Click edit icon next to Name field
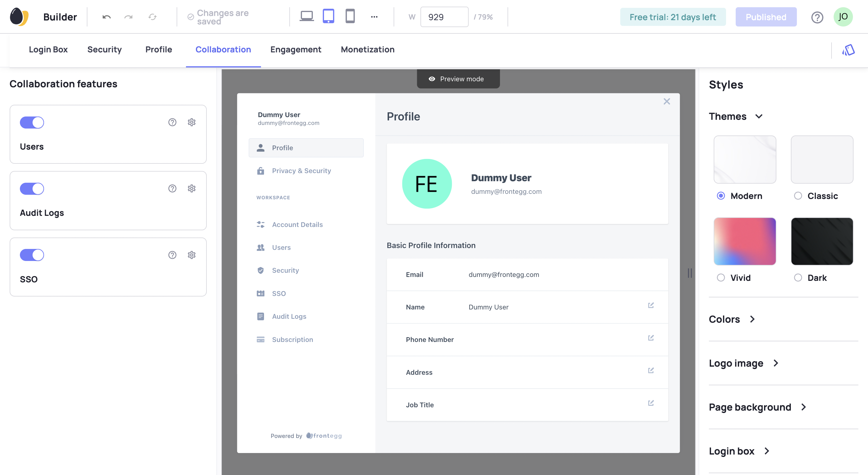 [x=651, y=305]
